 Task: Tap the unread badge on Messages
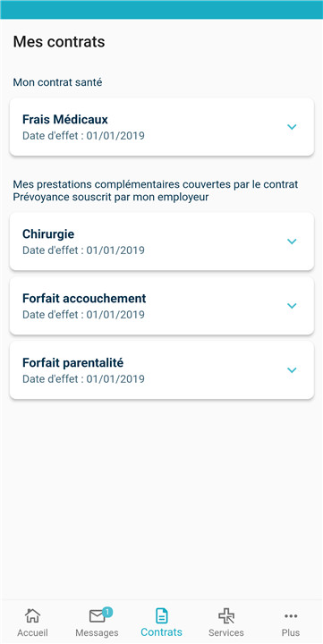[107, 612]
